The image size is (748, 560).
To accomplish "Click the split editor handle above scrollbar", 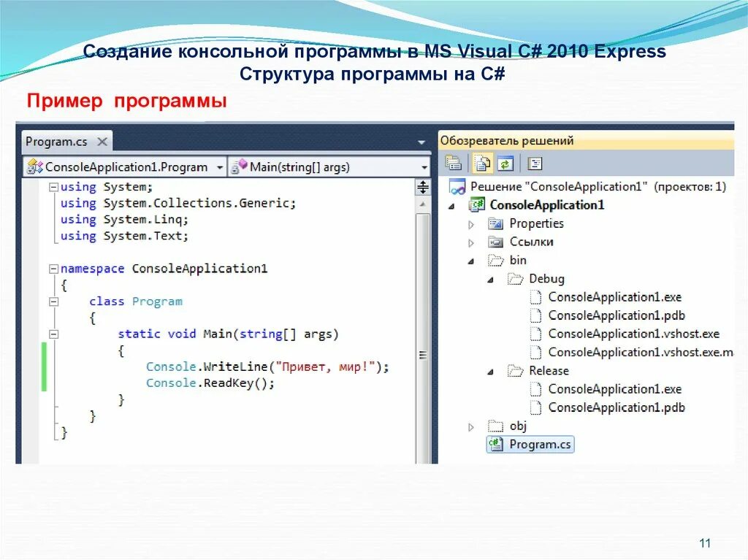I will pos(423,187).
